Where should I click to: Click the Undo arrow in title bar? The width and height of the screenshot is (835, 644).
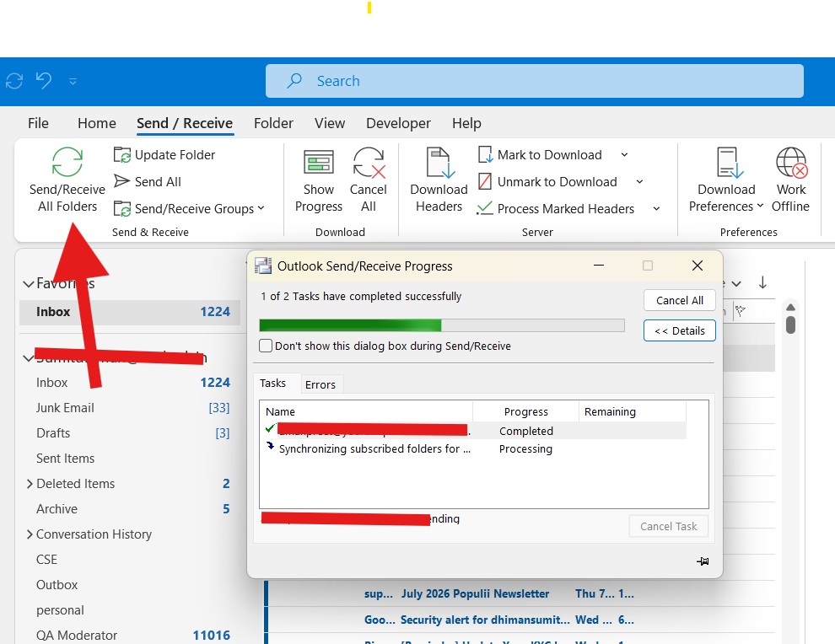tap(44, 81)
